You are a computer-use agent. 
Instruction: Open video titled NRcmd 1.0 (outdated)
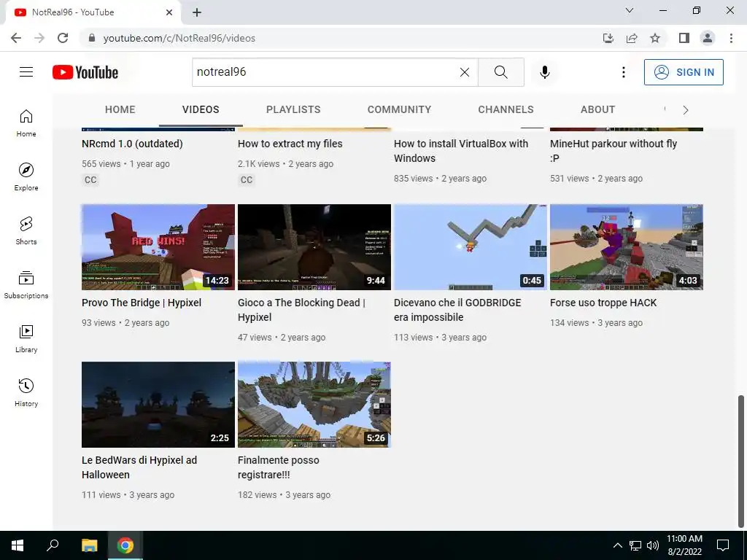click(x=133, y=144)
